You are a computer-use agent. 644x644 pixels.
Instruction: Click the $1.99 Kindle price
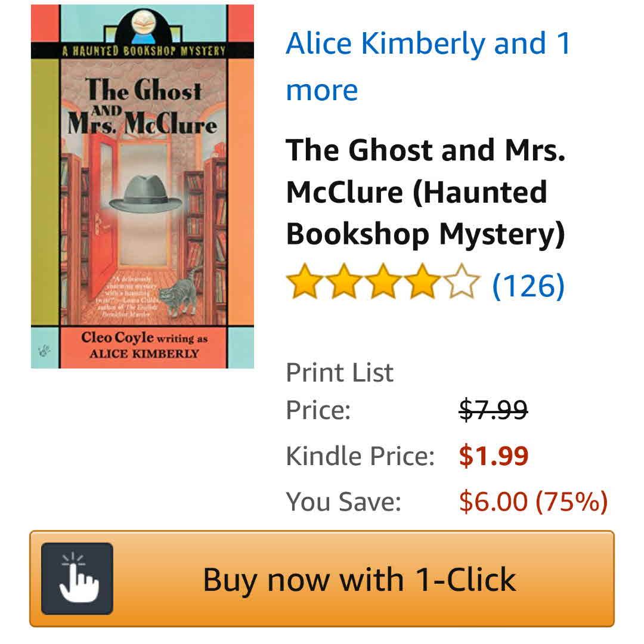[494, 456]
